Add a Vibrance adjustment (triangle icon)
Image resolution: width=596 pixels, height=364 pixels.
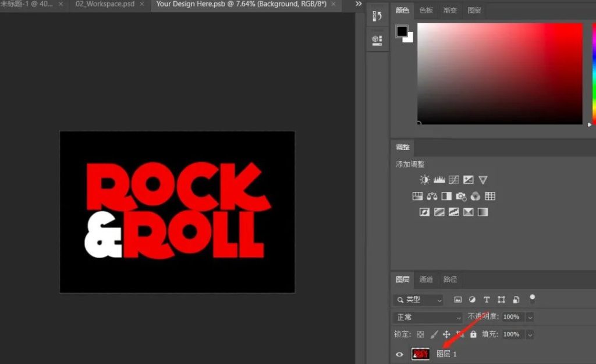pyautogui.click(x=483, y=180)
